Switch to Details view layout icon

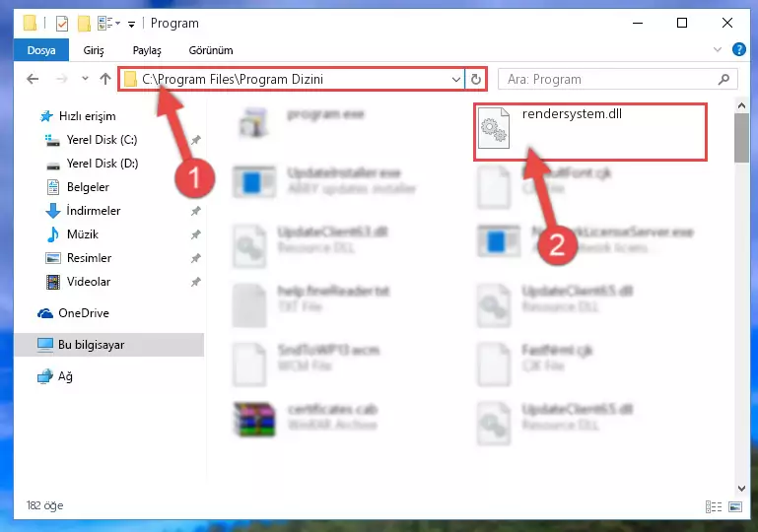tap(714, 506)
